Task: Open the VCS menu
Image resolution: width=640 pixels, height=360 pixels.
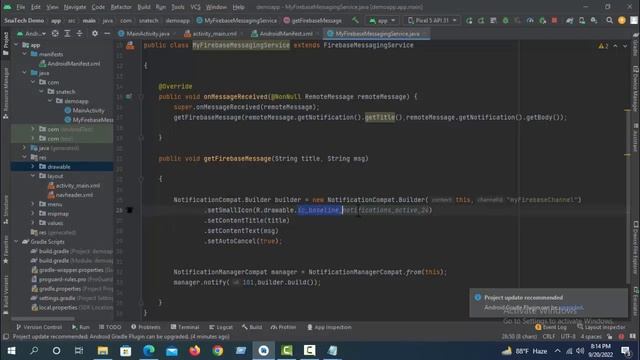Action: (x=196, y=7)
